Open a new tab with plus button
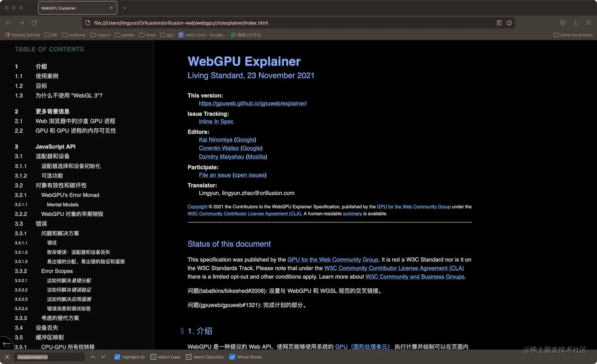Screen dimensions: 597x364 click(x=124, y=8)
